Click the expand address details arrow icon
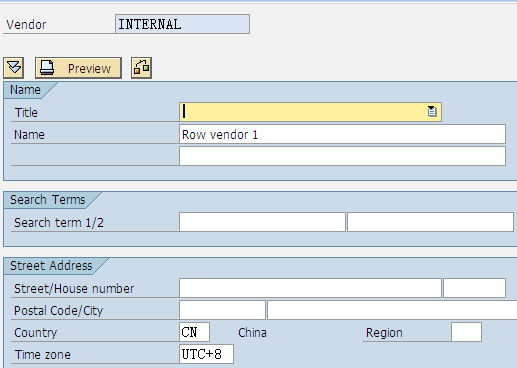This screenshot has height=368, width=517. (14, 68)
